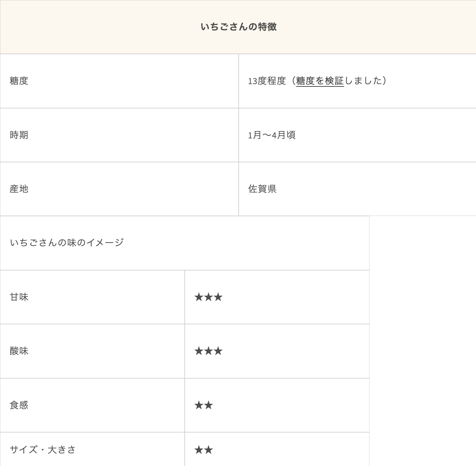
Task: Select the サイズ・大きさ label
Action: point(43,450)
